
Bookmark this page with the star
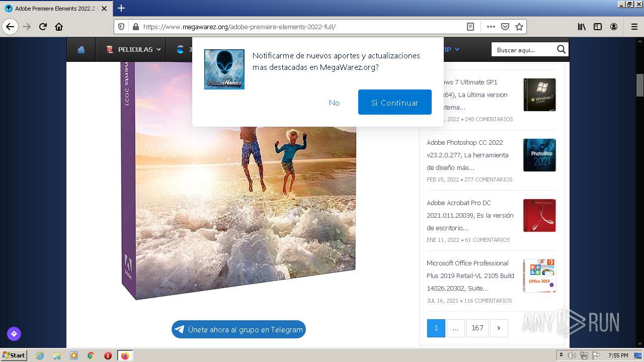point(519,27)
